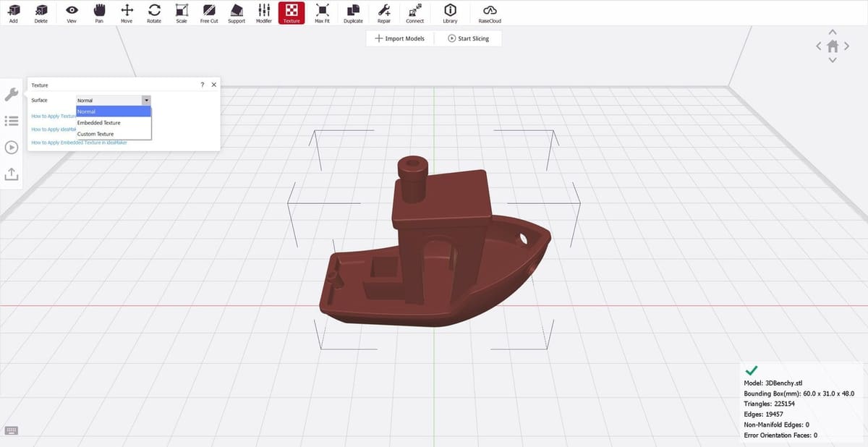Open the Scale tool
Screen dimensions: 868x447
[x=182, y=13]
